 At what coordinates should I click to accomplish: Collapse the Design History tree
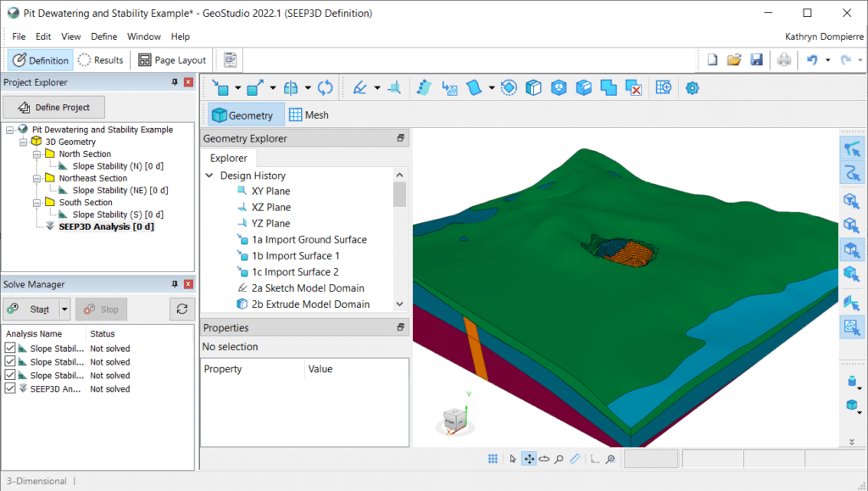point(209,175)
